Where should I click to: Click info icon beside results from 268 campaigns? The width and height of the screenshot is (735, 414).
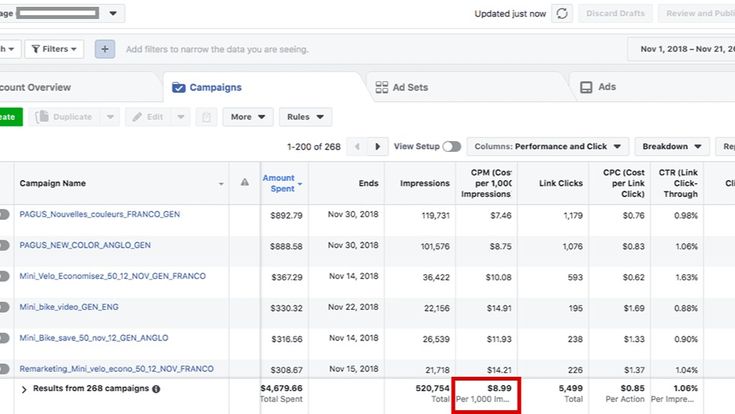(156, 388)
